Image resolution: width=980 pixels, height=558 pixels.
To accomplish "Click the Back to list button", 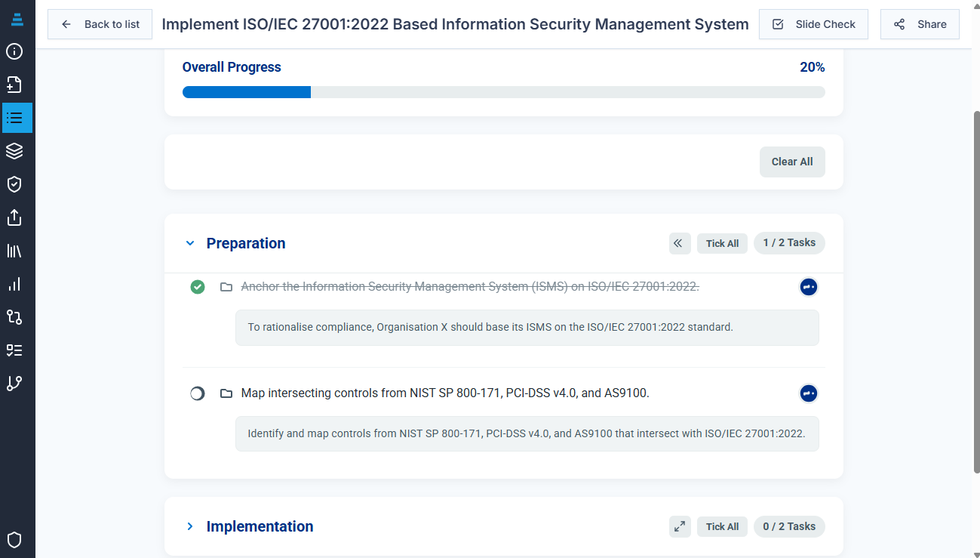I will [100, 24].
